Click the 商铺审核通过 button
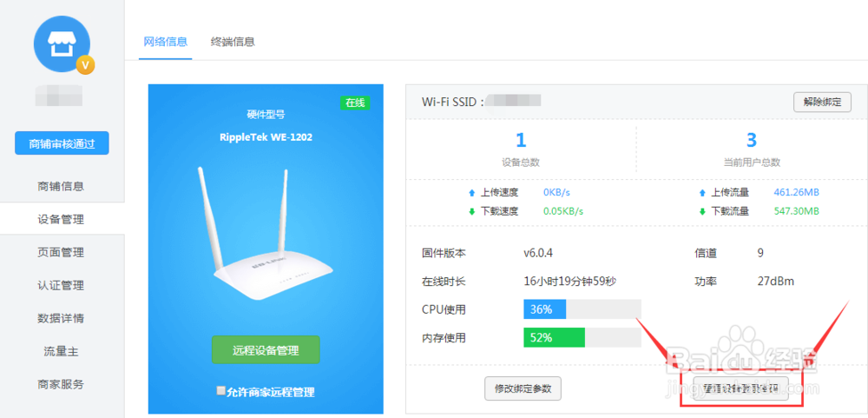This screenshot has width=868, height=418. click(x=62, y=143)
